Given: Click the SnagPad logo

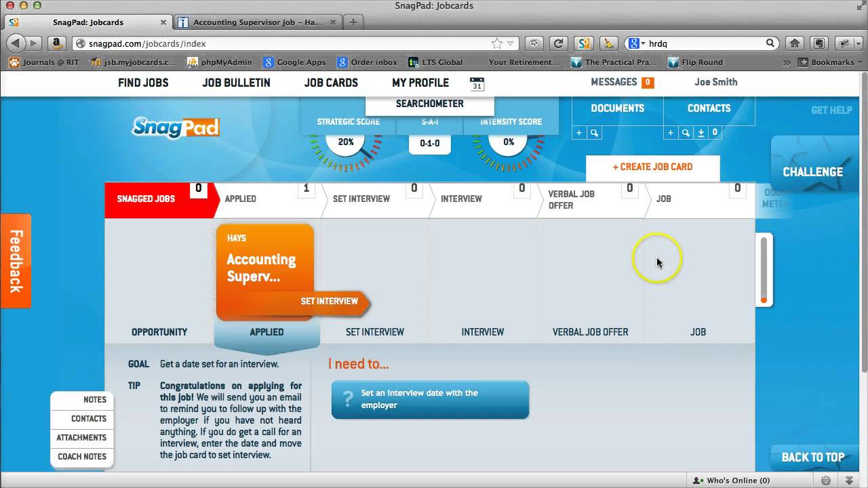Looking at the screenshot, I should click(x=176, y=127).
